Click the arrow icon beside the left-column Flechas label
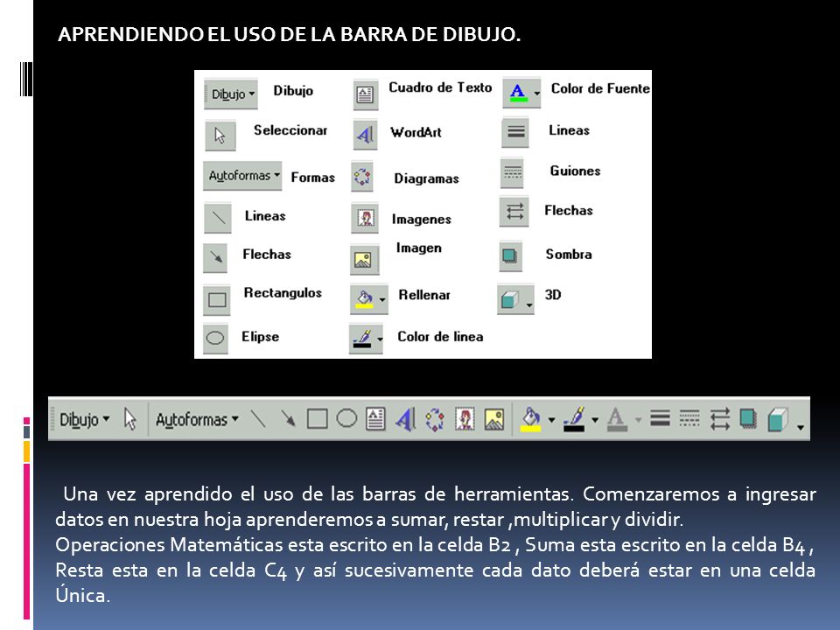Image resolution: width=840 pixels, height=630 pixels. pyautogui.click(x=216, y=257)
